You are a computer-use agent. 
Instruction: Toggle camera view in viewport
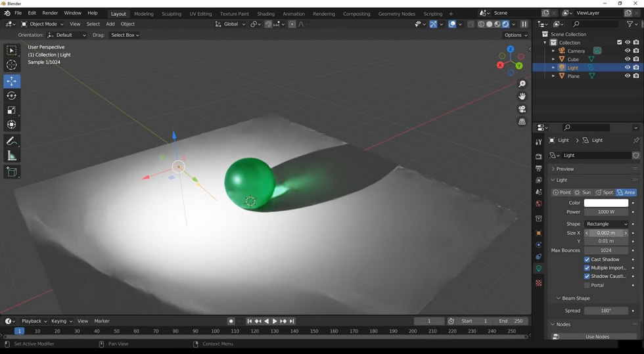(522, 109)
